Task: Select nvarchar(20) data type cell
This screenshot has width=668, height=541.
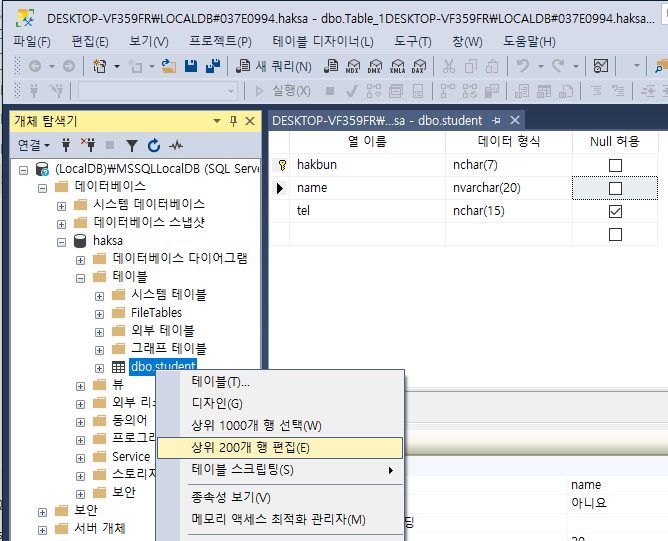Action: pyautogui.click(x=509, y=188)
